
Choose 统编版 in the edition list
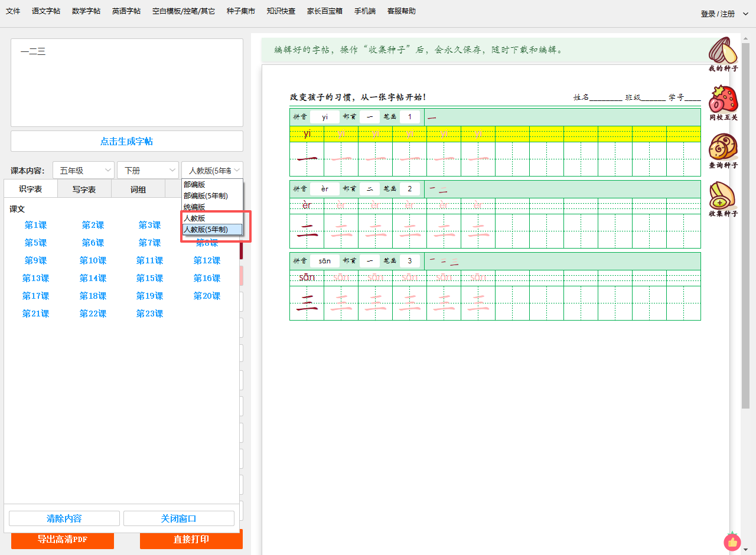click(x=194, y=207)
